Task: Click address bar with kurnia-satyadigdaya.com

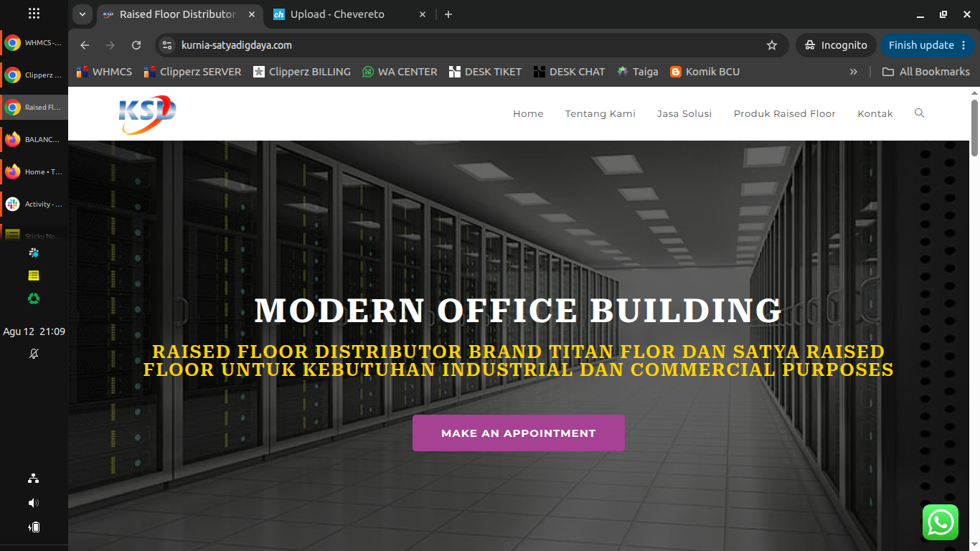Action: pos(472,45)
